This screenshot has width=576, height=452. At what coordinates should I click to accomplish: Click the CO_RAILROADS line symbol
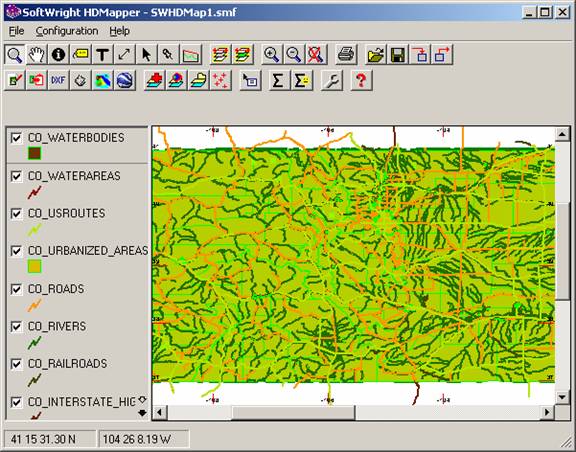[35, 380]
